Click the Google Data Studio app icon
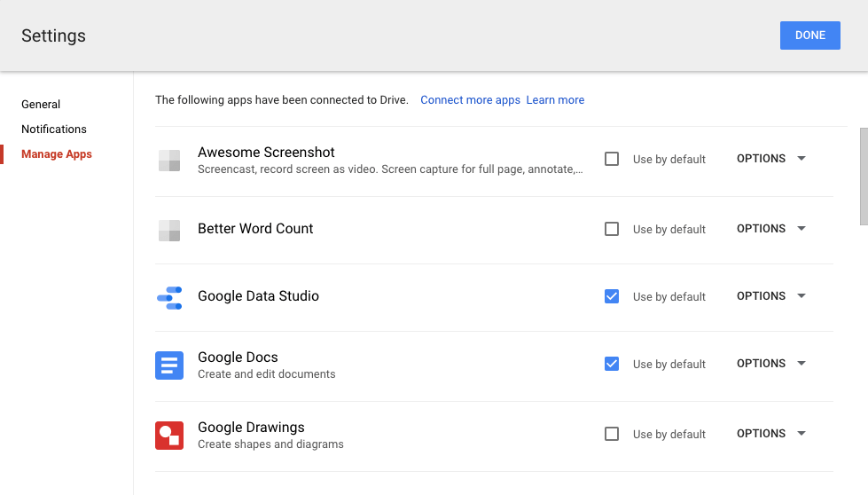This screenshot has width=868, height=495. click(169, 298)
